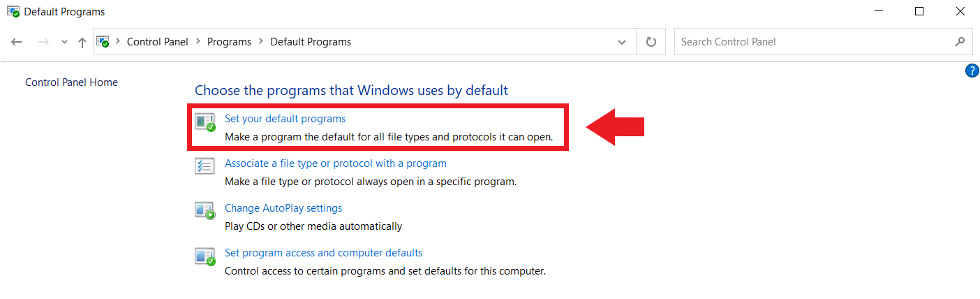Image resolution: width=980 pixels, height=299 pixels.
Task: Open Associate a file type or protocol link
Action: pyautogui.click(x=336, y=163)
